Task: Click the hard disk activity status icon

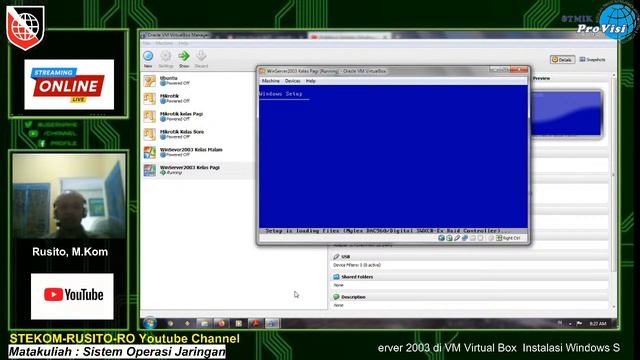Action: click(441, 238)
